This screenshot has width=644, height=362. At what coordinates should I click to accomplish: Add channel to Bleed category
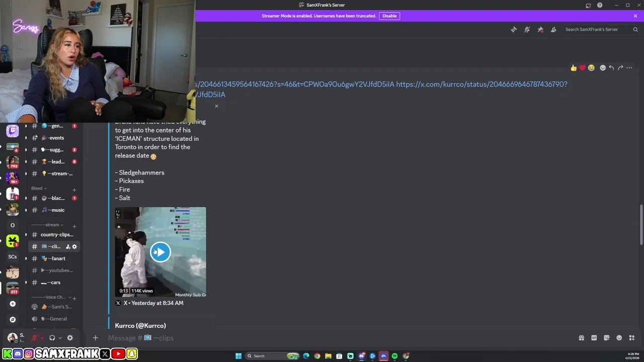(74, 190)
